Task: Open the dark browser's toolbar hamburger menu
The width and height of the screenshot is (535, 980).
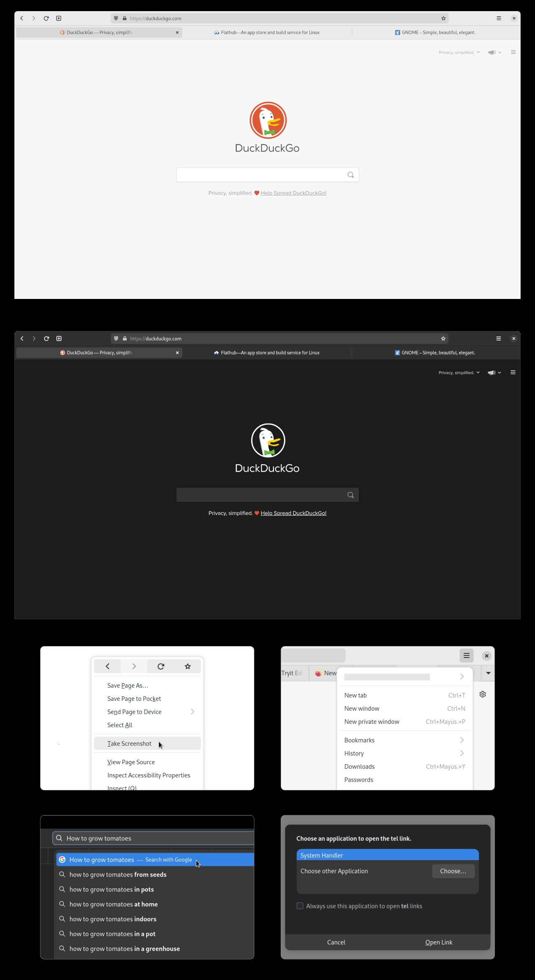Action: (x=499, y=338)
